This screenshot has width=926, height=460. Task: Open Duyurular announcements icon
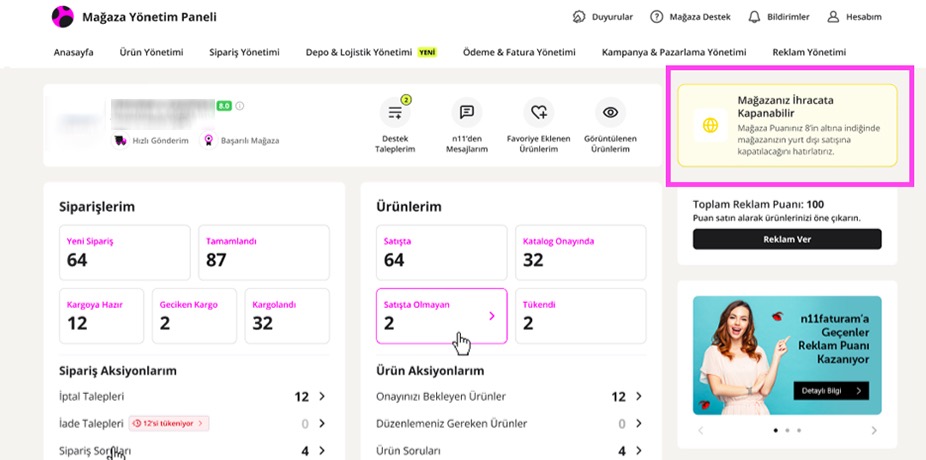click(x=579, y=17)
